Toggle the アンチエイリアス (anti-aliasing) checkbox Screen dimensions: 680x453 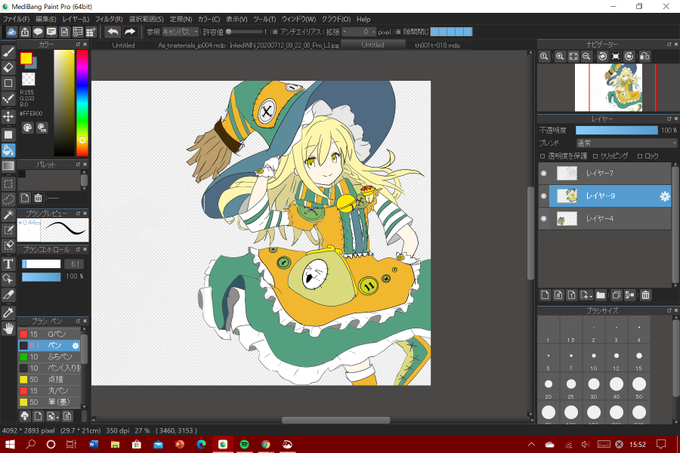(x=275, y=32)
